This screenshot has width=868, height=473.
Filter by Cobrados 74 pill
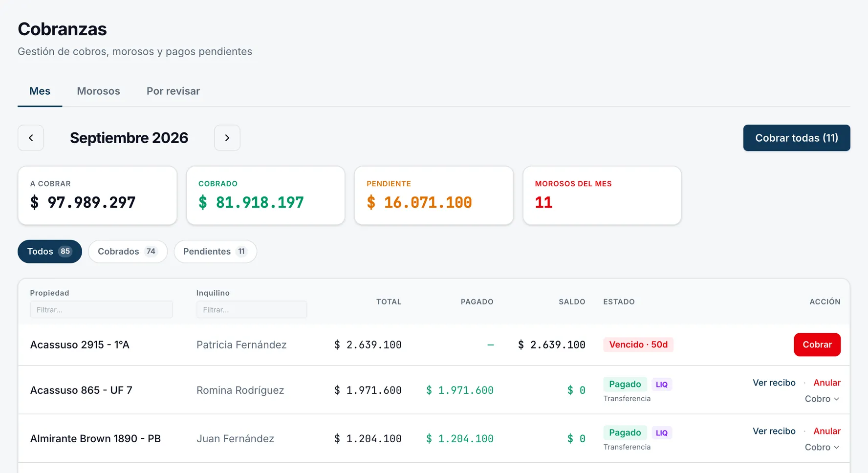pyautogui.click(x=128, y=252)
